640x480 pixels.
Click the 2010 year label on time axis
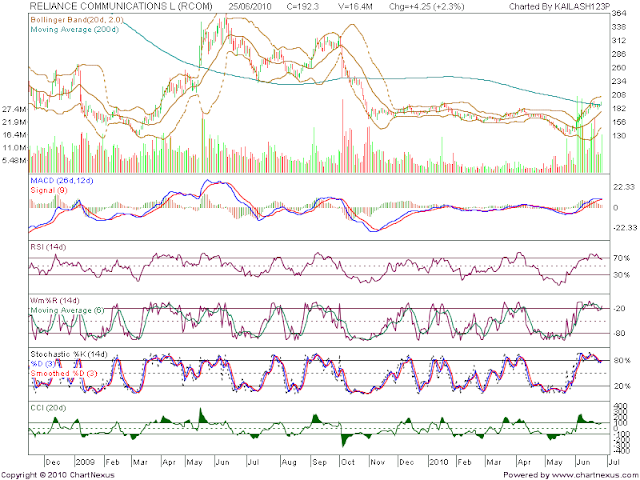(x=439, y=462)
